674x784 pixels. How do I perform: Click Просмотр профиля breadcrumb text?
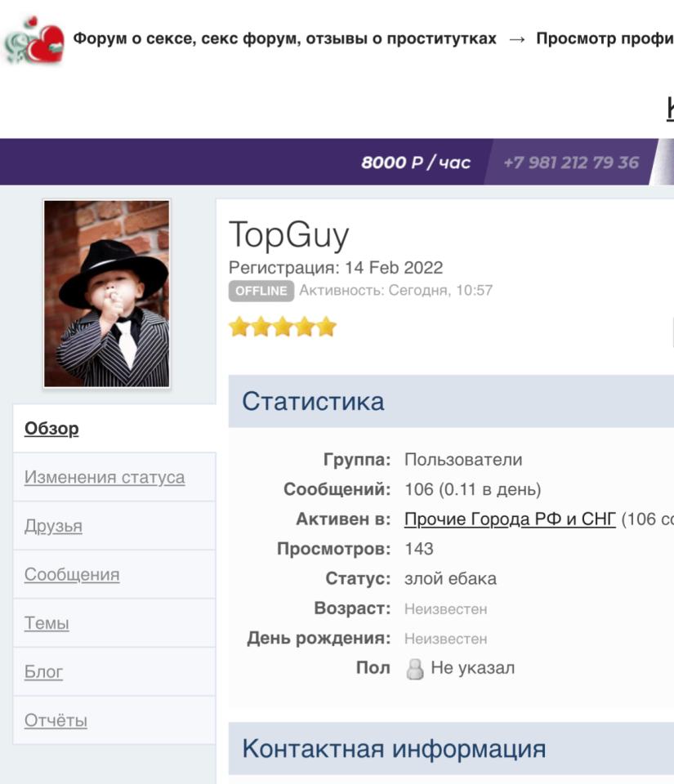click(x=605, y=38)
